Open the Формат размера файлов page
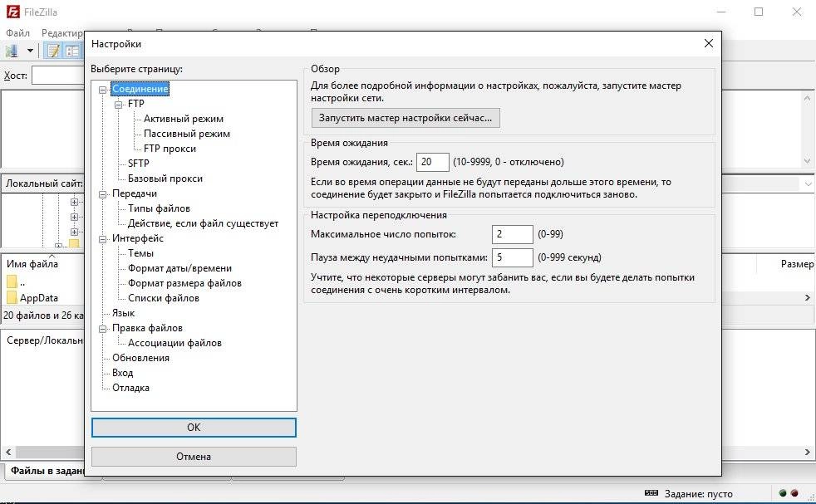Screen dimensions: 816x504 click(184, 283)
